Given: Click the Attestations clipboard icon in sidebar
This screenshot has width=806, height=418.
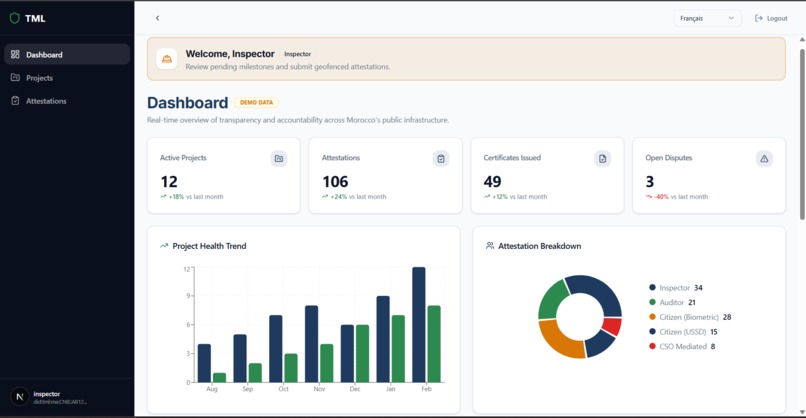Looking at the screenshot, I should tap(15, 101).
